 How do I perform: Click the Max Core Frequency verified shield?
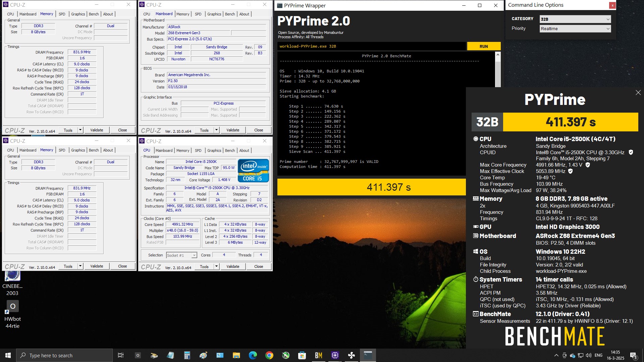[x=588, y=165]
